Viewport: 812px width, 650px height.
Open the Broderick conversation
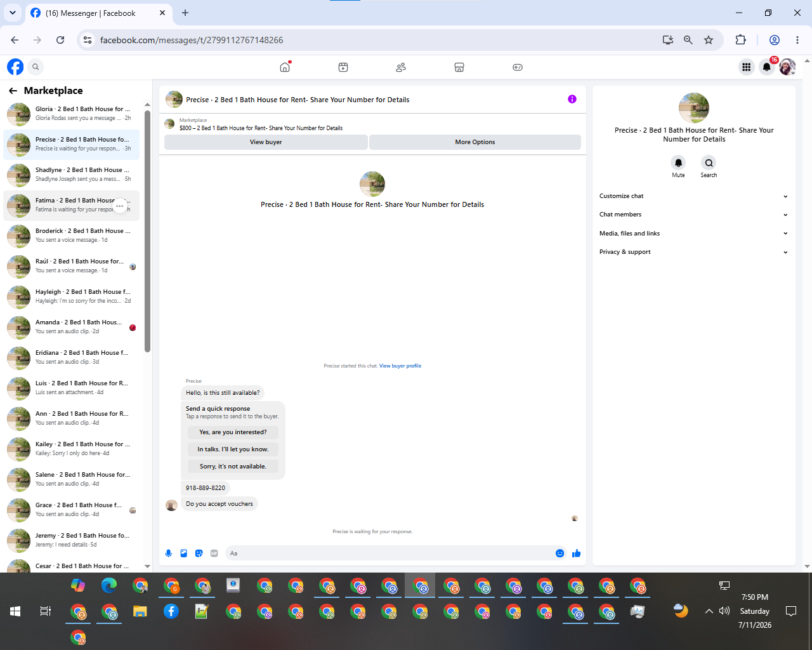click(71, 236)
